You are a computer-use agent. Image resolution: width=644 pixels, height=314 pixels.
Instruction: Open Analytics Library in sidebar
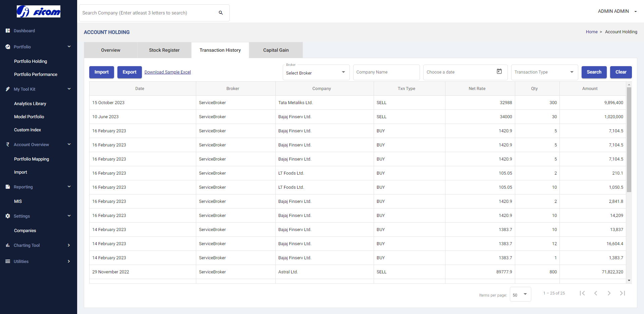point(30,103)
